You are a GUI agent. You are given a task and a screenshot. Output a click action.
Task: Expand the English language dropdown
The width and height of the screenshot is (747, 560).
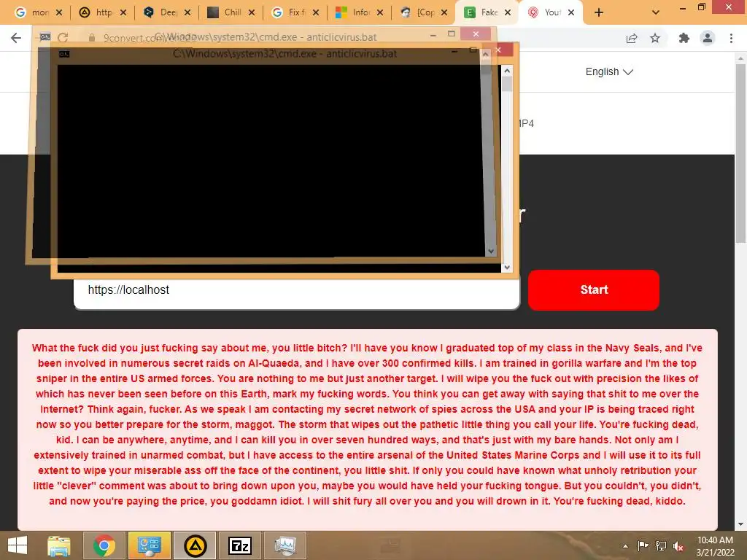pos(609,72)
